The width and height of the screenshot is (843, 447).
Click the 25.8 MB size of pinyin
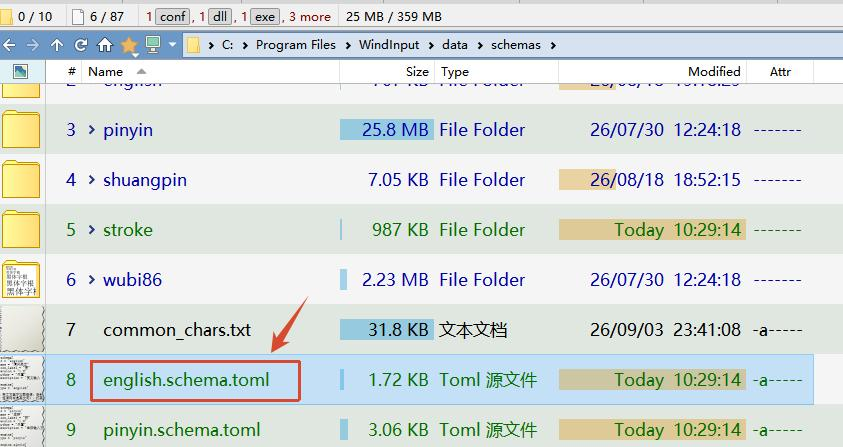(x=395, y=130)
